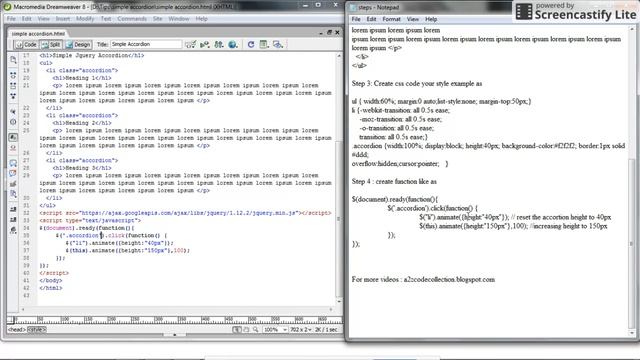The image size is (640, 360).
Task: Click the ruler origin corner box
Action: [11, 319]
